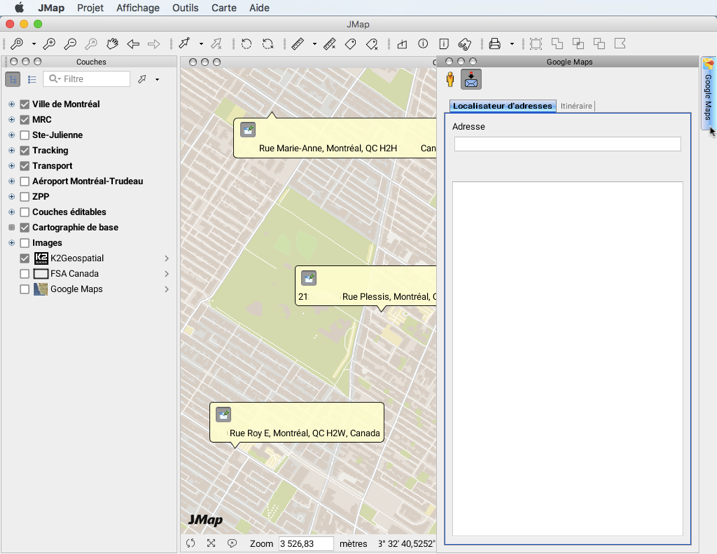Open the Aide menu
This screenshot has width=717, height=554.
click(x=259, y=8)
